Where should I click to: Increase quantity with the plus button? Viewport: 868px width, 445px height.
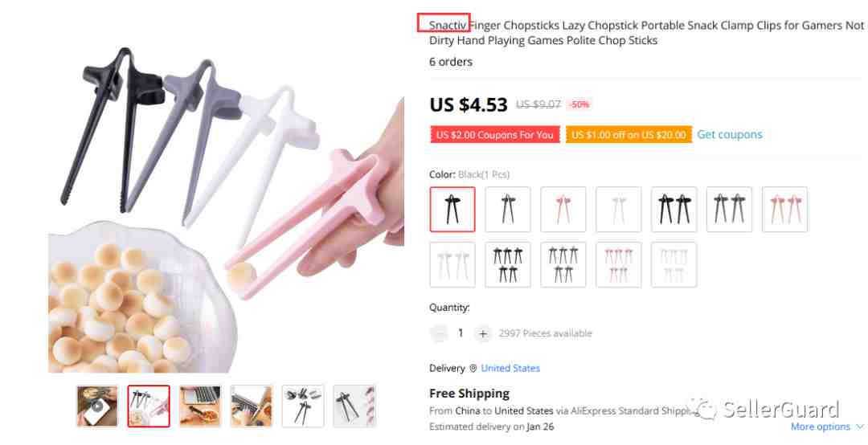483,334
